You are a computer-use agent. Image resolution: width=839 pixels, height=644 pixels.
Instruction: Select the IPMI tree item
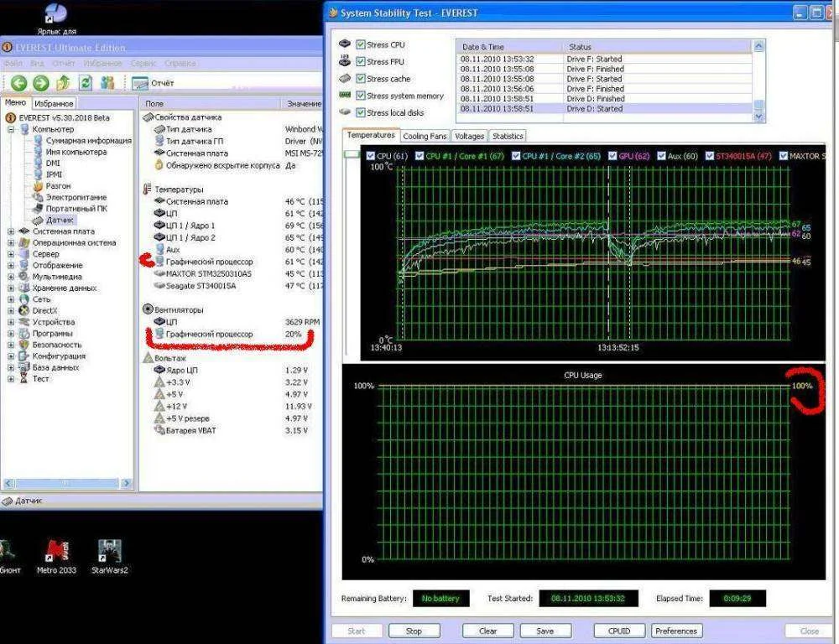pos(54,174)
